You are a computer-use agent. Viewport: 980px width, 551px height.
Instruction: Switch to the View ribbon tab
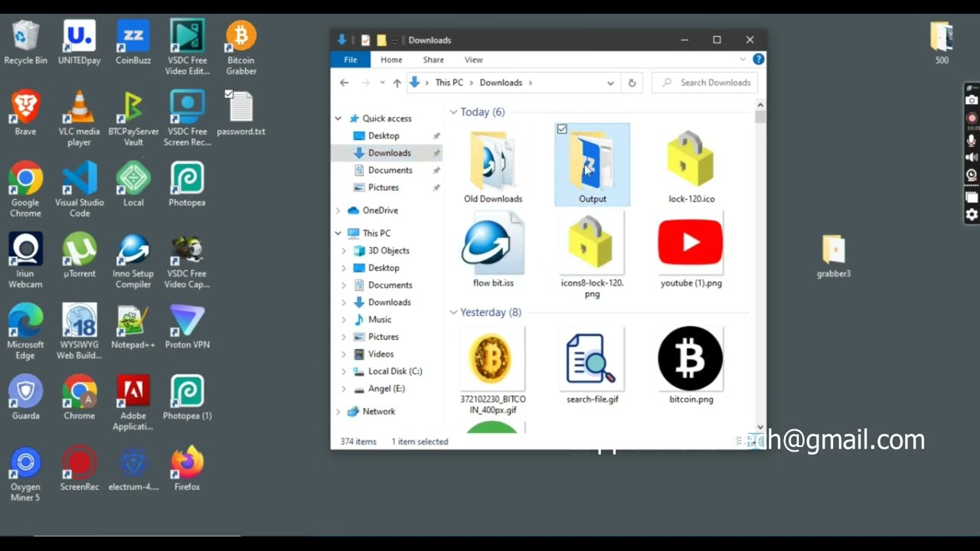tap(474, 60)
